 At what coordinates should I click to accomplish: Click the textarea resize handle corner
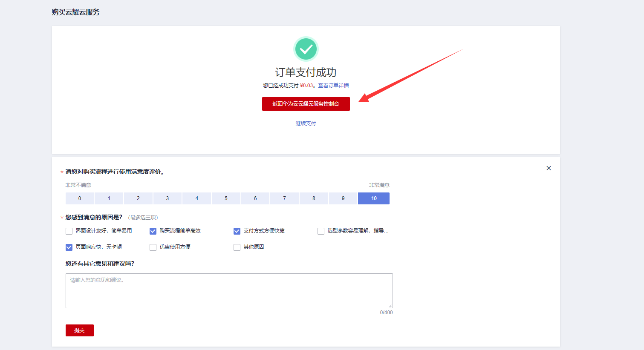coord(390,306)
